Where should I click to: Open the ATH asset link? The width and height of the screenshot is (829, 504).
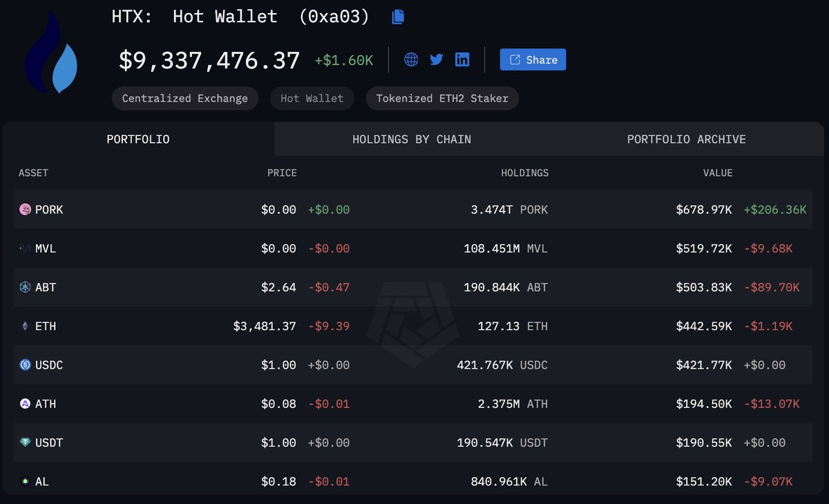pos(46,404)
